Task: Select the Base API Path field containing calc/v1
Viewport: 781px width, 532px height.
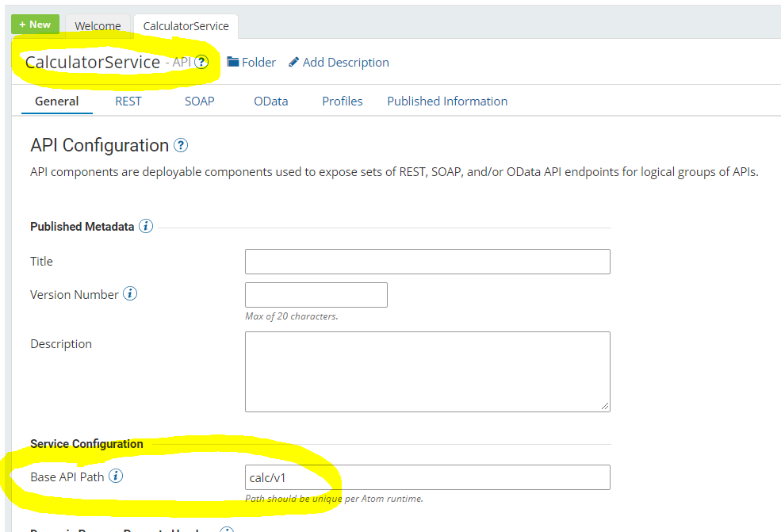Action: tap(427, 477)
